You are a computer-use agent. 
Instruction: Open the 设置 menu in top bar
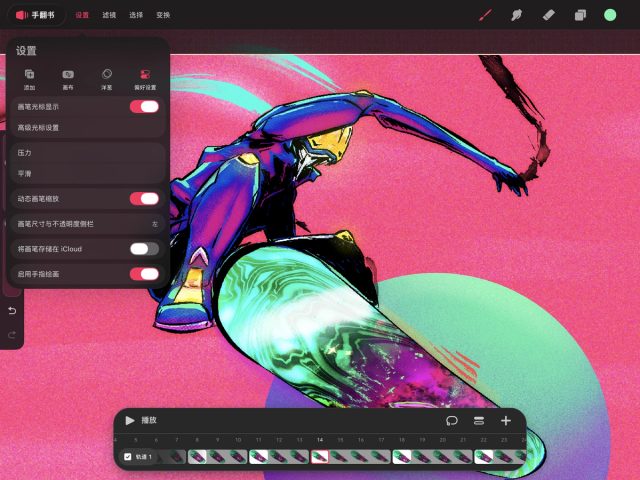click(x=82, y=15)
